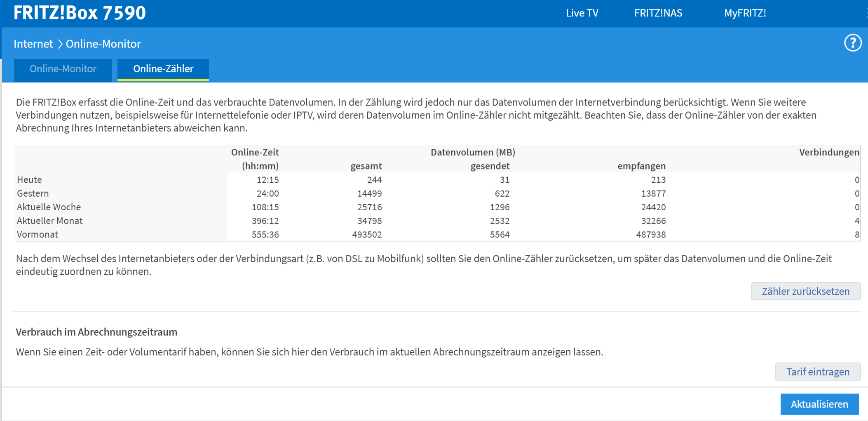868x421 pixels.
Task: Select the Heute row label
Action: click(29, 180)
